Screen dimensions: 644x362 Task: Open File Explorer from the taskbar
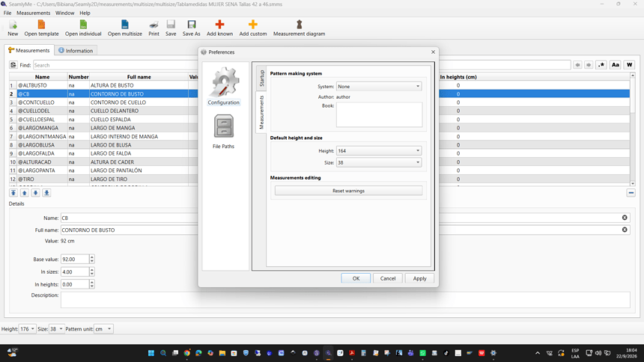click(x=222, y=353)
